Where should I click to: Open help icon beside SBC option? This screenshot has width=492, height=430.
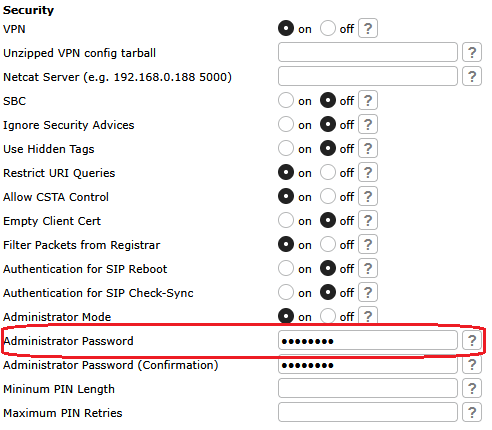coord(368,100)
